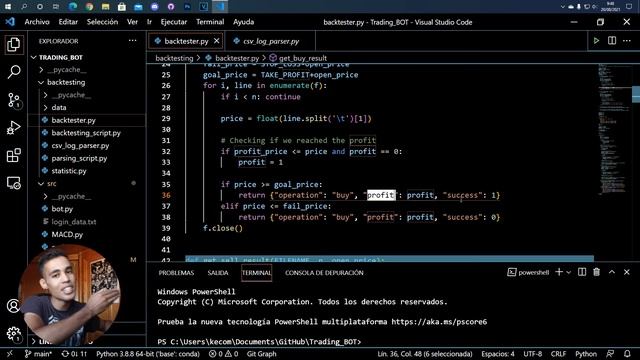Kill terminal with trash icon
Viewport: 640px width, 360px height.
point(597,272)
